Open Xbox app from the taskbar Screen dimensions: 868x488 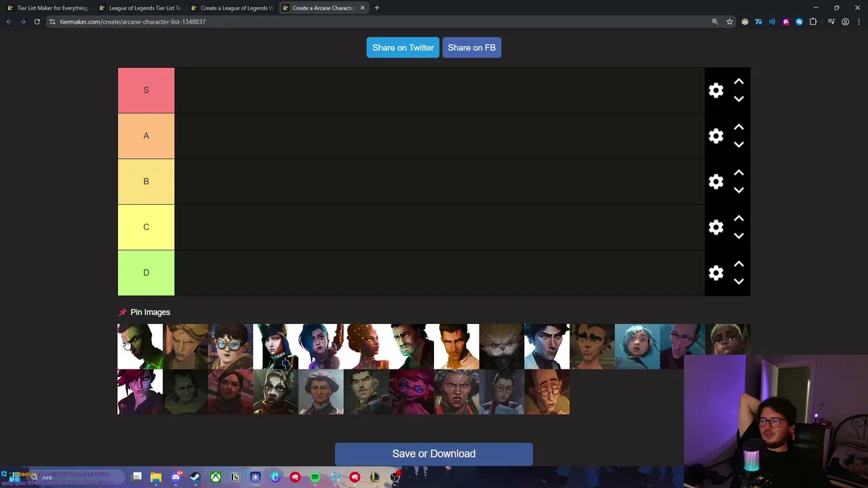pos(215,477)
